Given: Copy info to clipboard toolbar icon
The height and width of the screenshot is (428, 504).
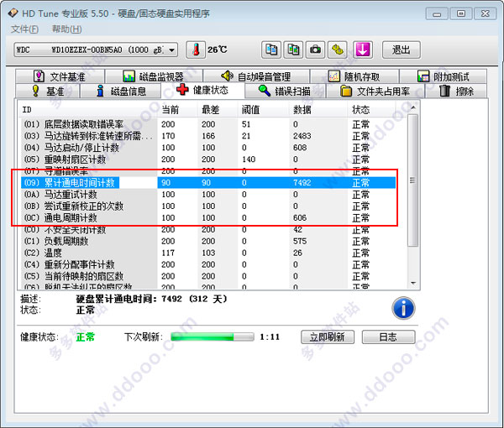Looking at the screenshot, I should 271,50.
